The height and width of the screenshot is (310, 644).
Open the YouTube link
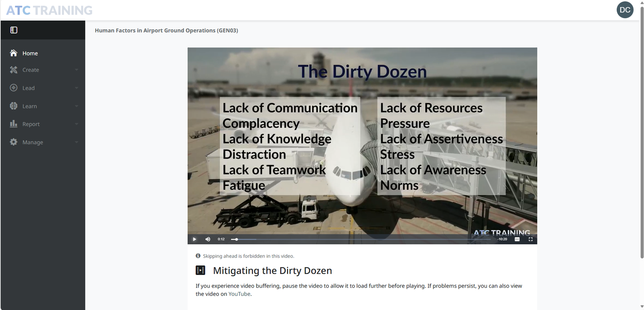point(239,294)
